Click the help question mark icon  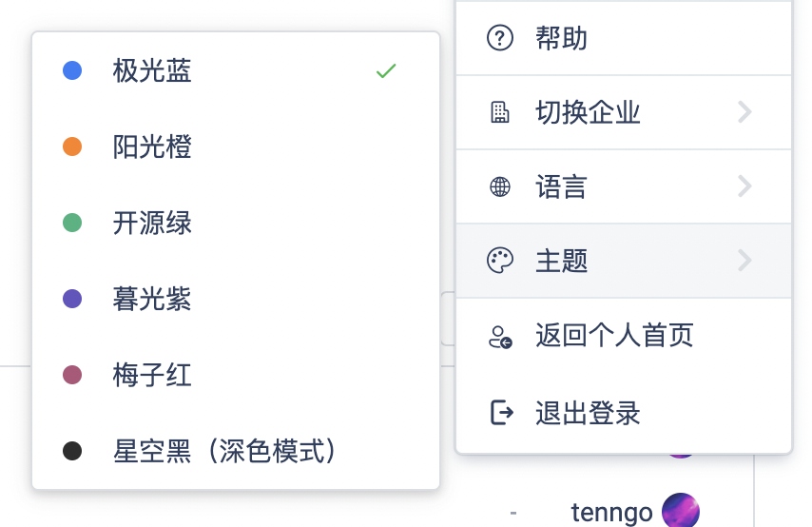[500, 38]
